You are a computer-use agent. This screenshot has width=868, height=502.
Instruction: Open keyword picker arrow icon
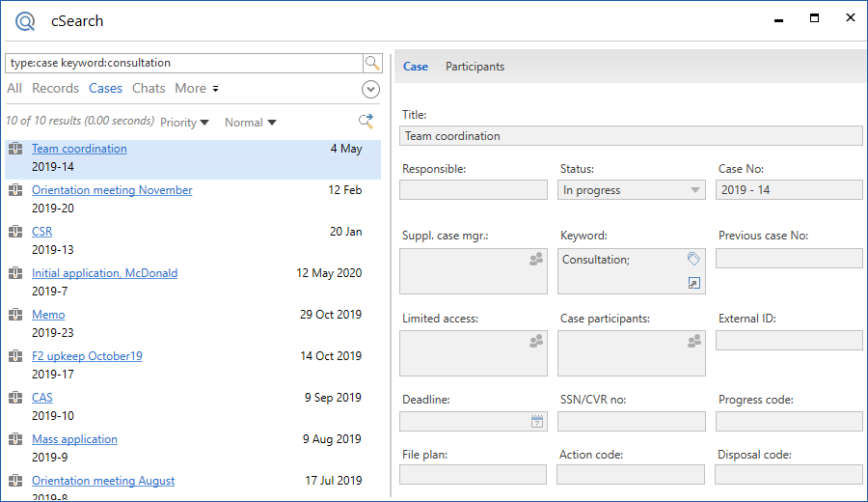(693, 283)
